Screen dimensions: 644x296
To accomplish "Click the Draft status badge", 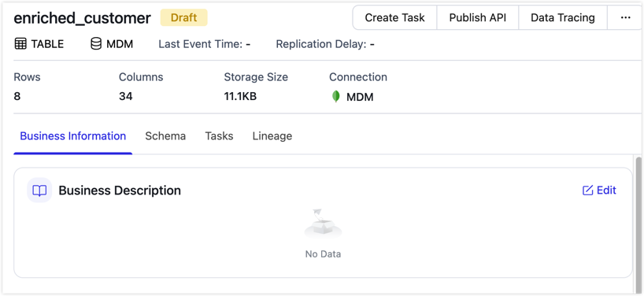I will click(183, 17).
